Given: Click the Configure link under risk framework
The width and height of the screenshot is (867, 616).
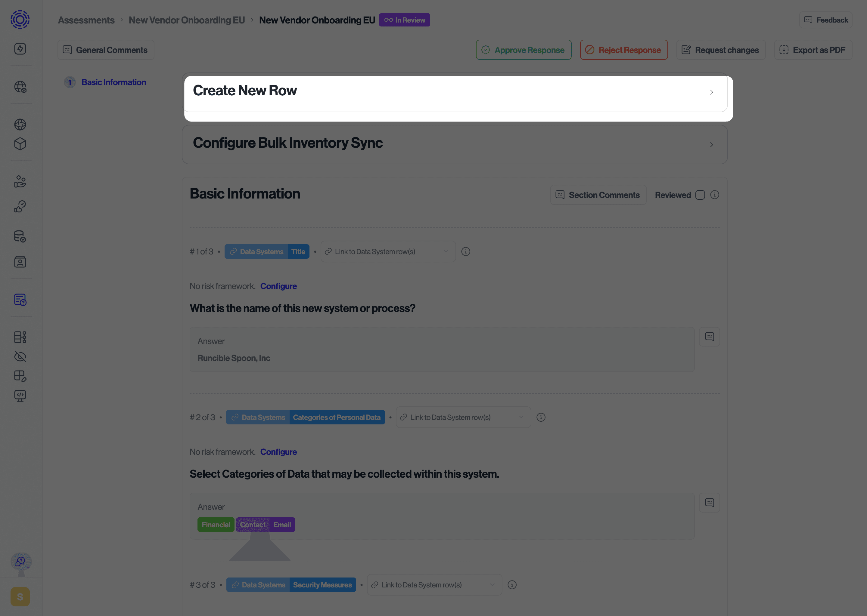Looking at the screenshot, I should click(x=278, y=286).
